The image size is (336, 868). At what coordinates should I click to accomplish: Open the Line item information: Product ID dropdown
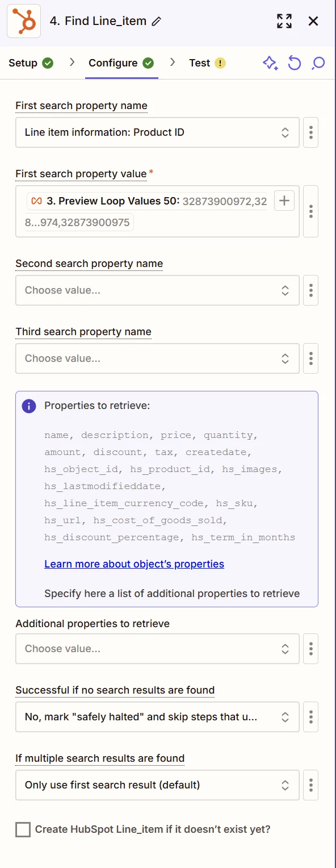(157, 132)
